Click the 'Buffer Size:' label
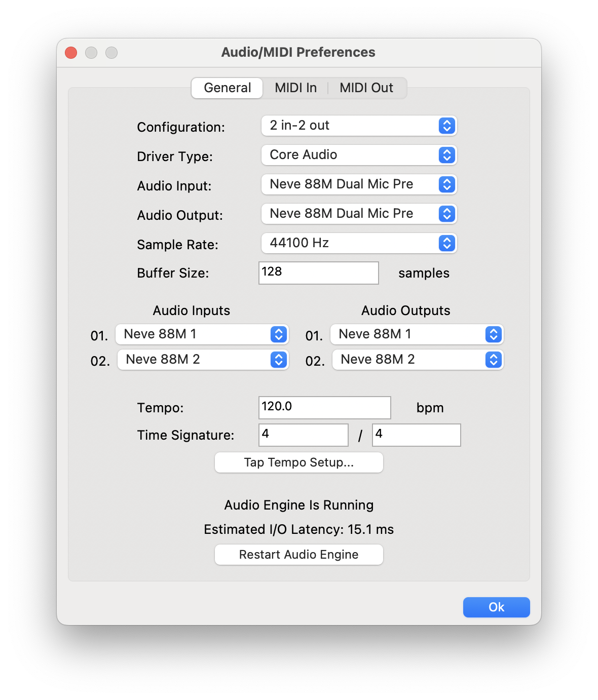The height and width of the screenshot is (700, 598). [x=173, y=273]
